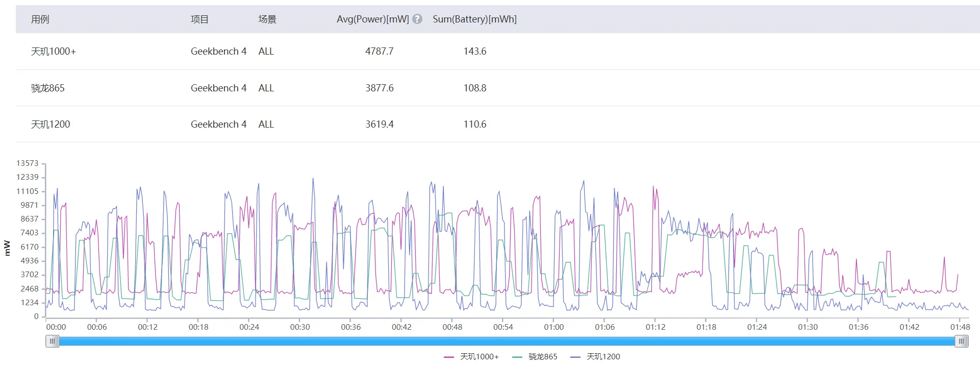Click the 01:48 label on the time axis
The height and width of the screenshot is (367, 980).
pos(960,327)
